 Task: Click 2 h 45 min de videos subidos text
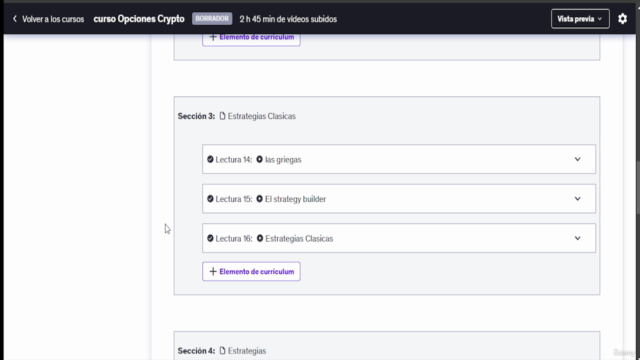point(288,19)
